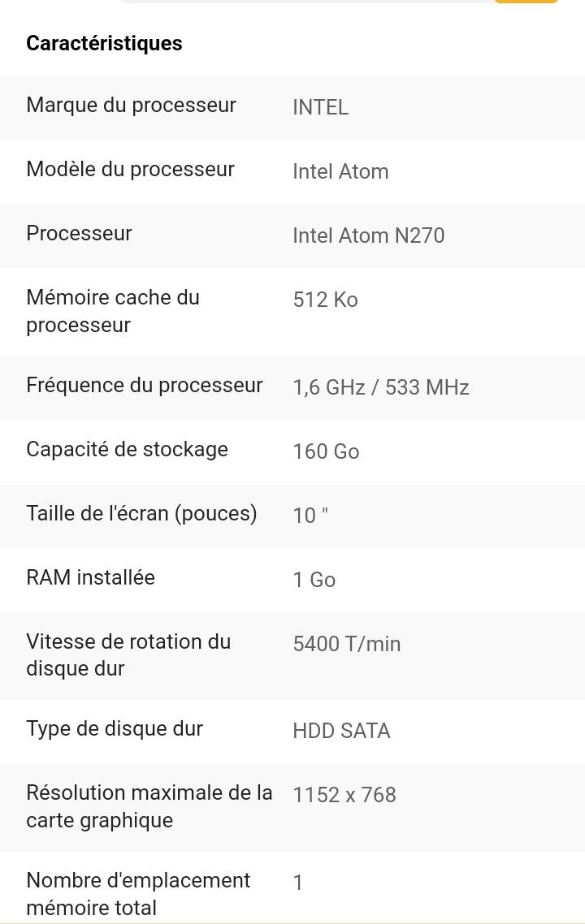The image size is (585, 924).
Task: Select the Nombre d'emplacement mémoire total label
Action: [x=139, y=894]
